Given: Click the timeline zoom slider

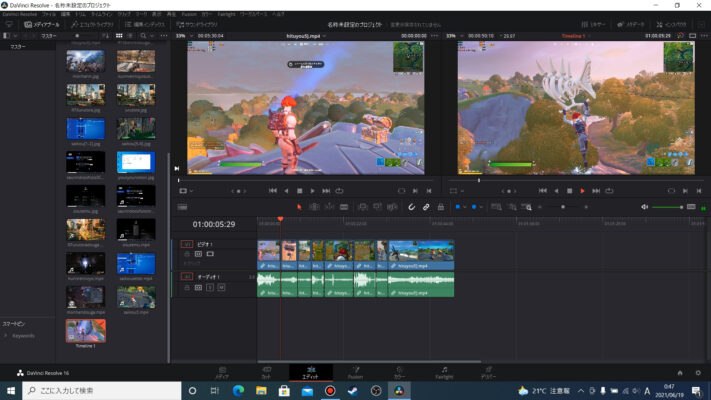Looking at the screenshot, I should (x=563, y=207).
